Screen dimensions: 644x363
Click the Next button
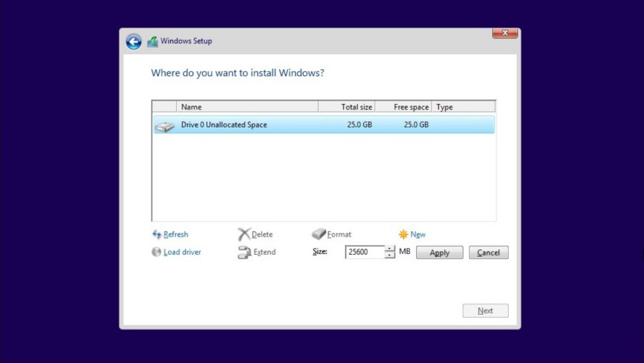pyautogui.click(x=486, y=311)
